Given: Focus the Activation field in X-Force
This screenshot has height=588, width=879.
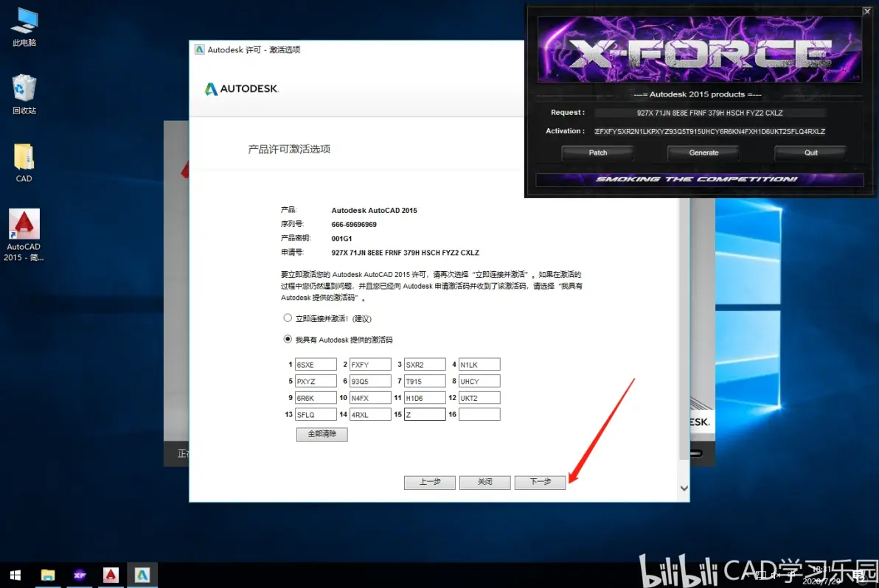Looking at the screenshot, I should (709, 132).
